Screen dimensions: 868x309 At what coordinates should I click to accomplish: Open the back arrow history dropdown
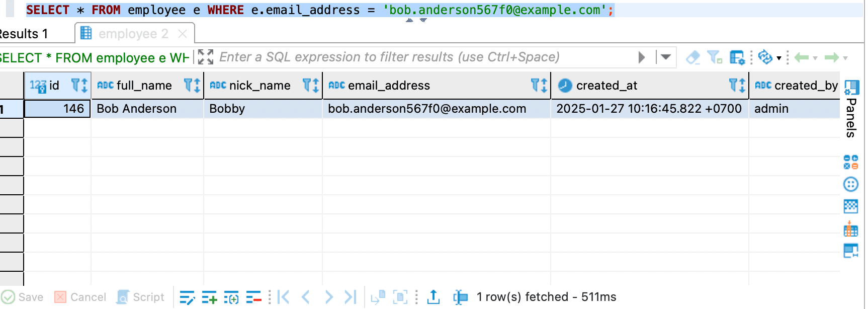pyautogui.click(x=815, y=58)
